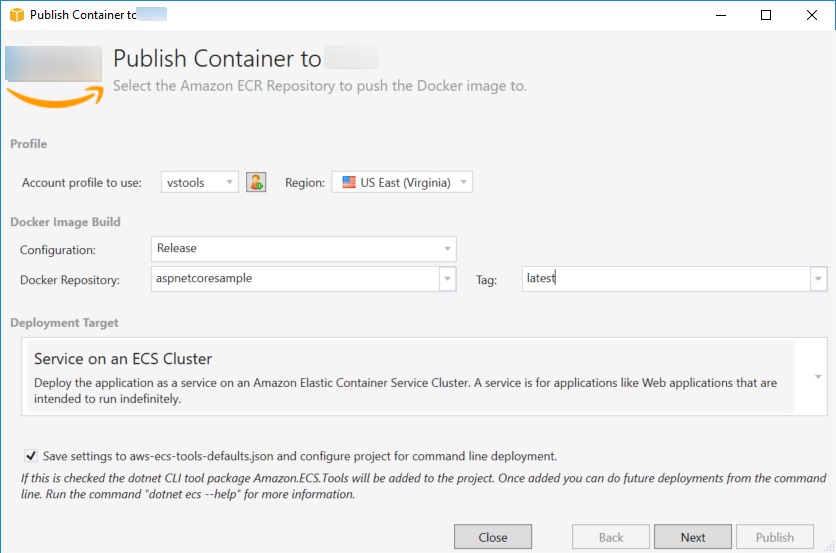
Task: Click the orange cube title bar icon
Action: tap(15, 15)
